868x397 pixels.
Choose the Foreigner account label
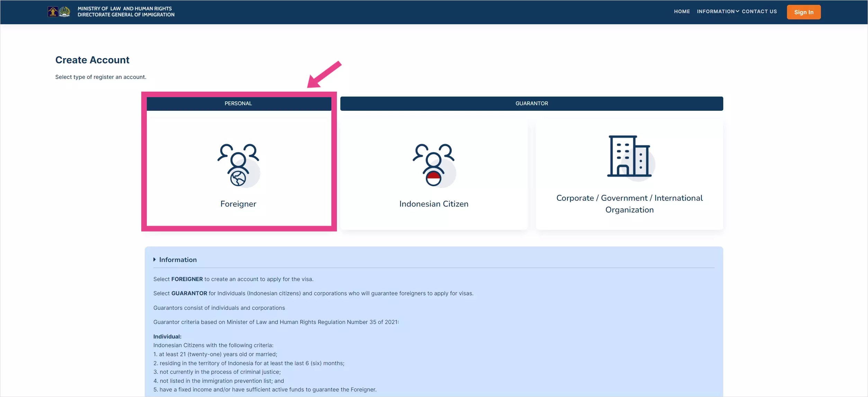point(238,204)
